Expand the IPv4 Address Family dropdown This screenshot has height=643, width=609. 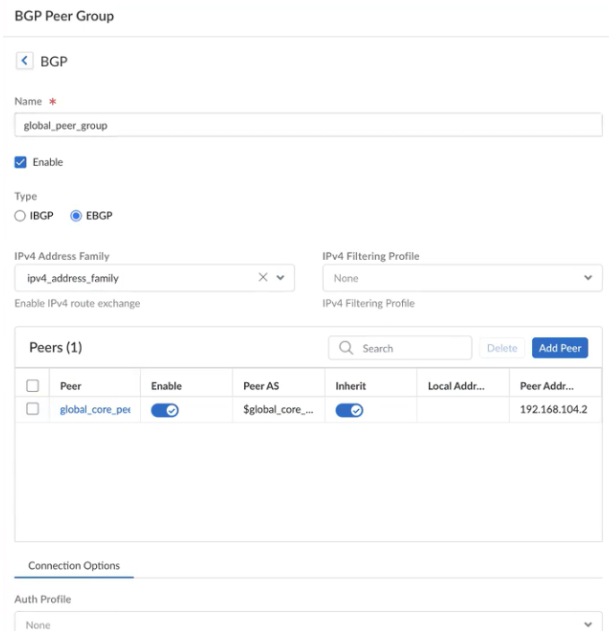pyautogui.click(x=281, y=278)
